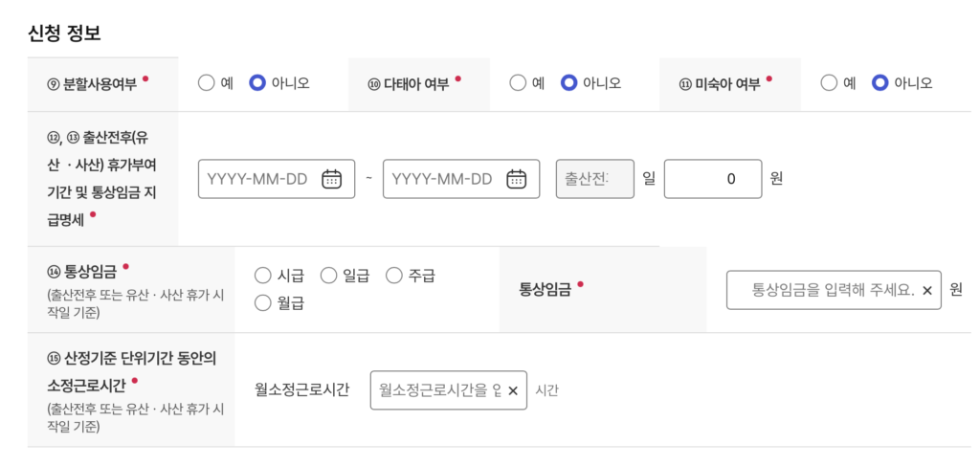Viewport: 980px width, 466px height.
Task: Select 아니오 for 분할사용여부
Action: pyautogui.click(x=257, y=83)
